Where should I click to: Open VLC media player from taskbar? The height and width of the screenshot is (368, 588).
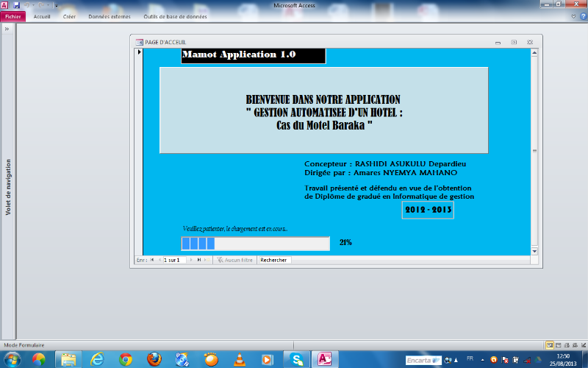coord(240,360)
